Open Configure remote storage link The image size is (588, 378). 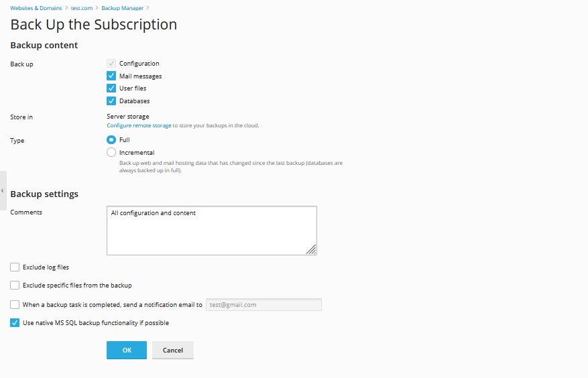point(139,125)
